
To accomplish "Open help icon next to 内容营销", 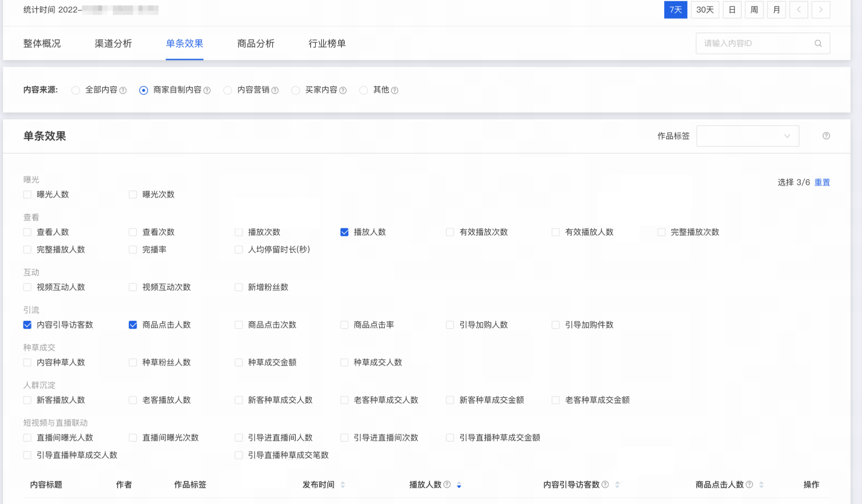I will pyautogui.click(x=275, y=91).
